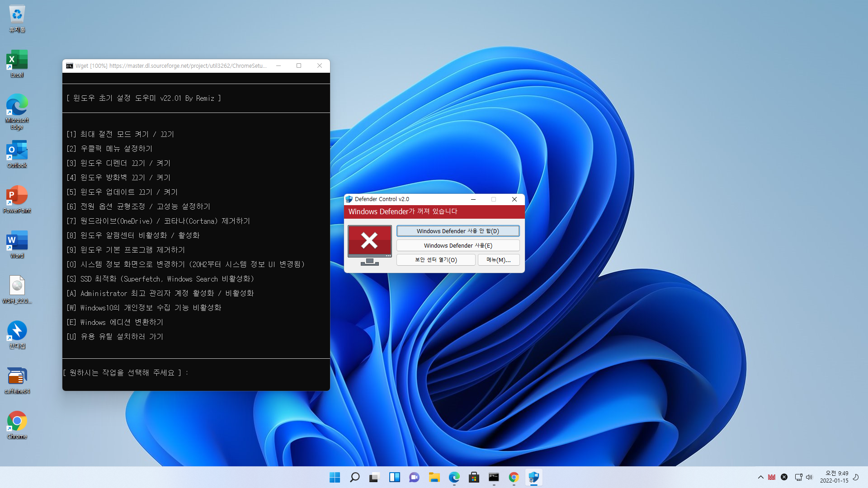Open the network tray icon

798,477
